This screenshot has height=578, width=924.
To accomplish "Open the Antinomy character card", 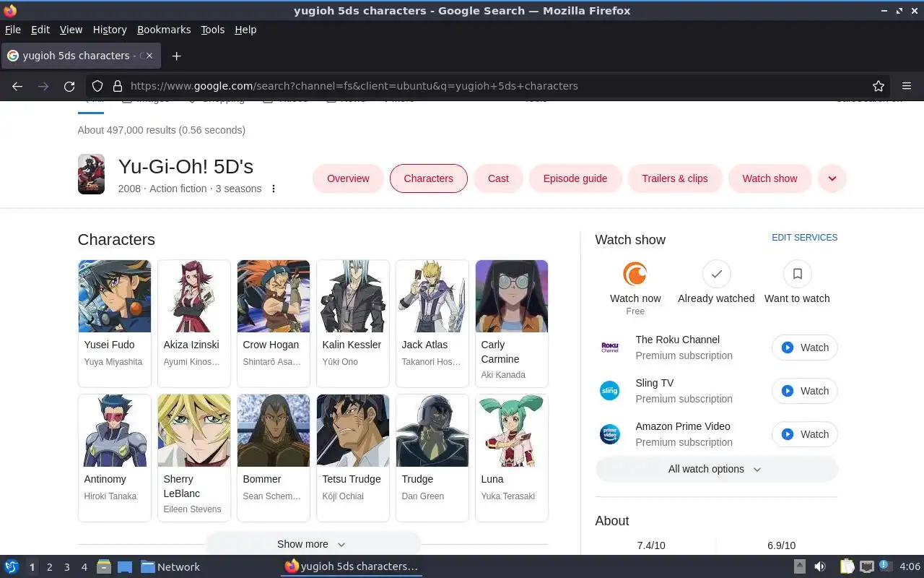I will tap(115, 458).
